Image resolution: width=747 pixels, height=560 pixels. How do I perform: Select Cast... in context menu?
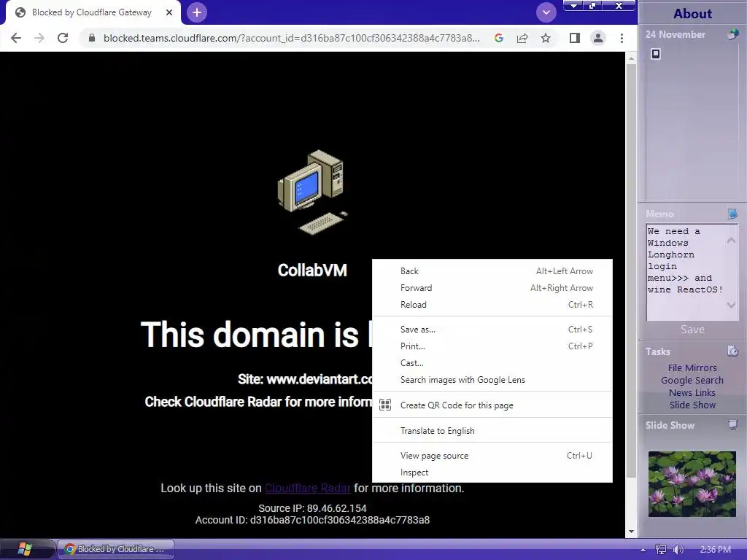(492, 363)
